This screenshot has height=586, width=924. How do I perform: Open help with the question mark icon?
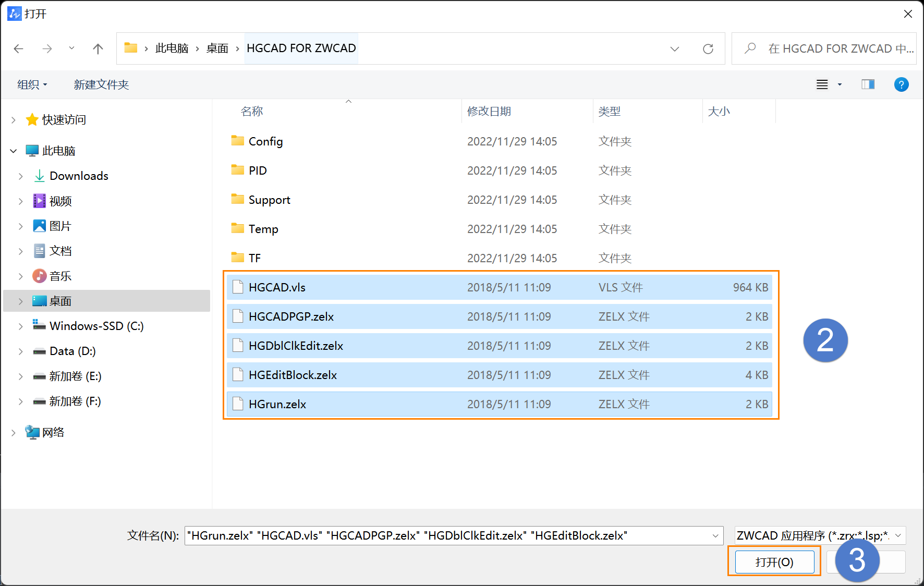click(x=901, y=84)
